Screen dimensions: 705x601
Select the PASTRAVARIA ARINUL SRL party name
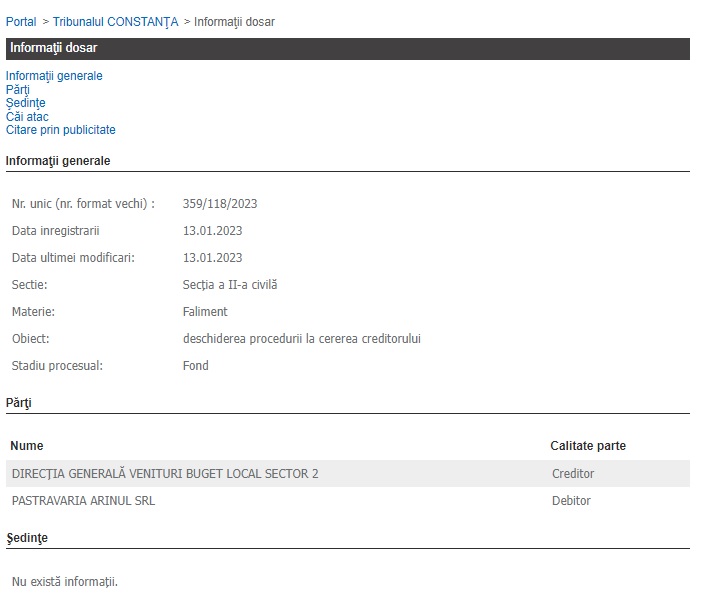pos(83,501)
